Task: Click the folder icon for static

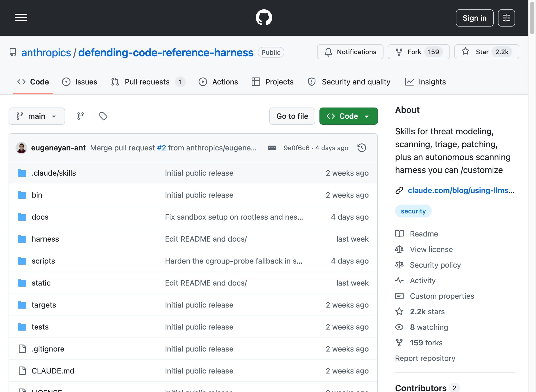Action: [22, 283]
